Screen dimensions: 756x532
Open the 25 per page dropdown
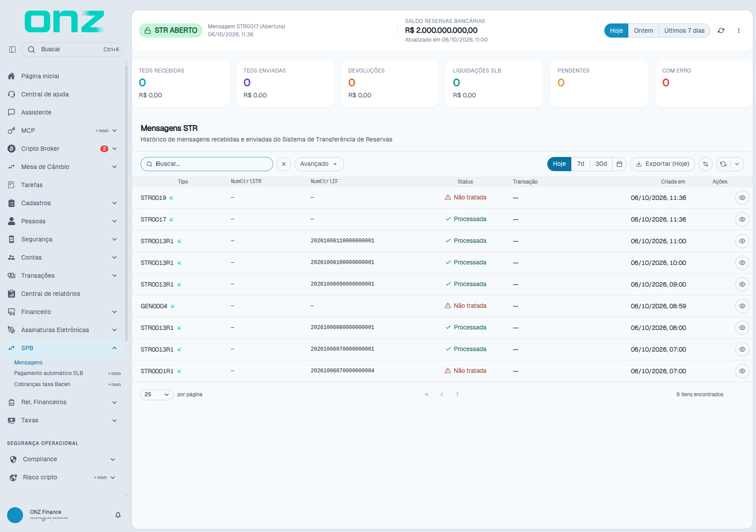click(x=157, y=394)
